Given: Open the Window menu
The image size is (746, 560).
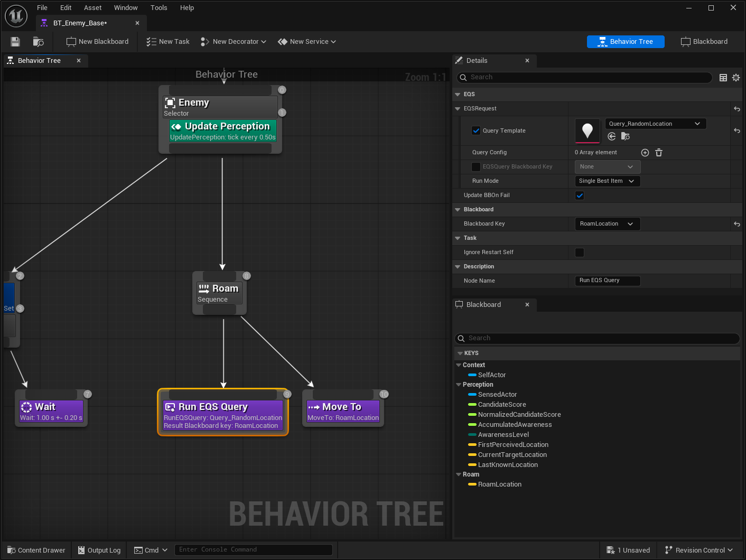Looking at the screenshot, I should [x=126, y=7].
